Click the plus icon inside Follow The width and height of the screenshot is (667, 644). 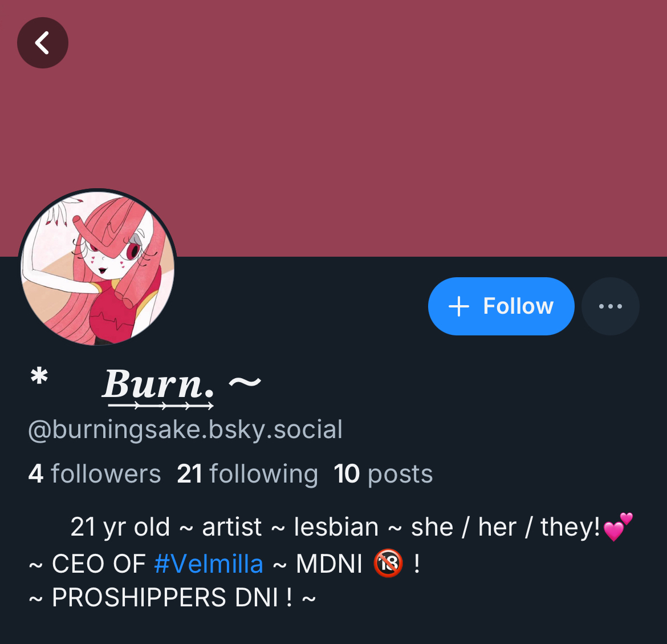458,306
